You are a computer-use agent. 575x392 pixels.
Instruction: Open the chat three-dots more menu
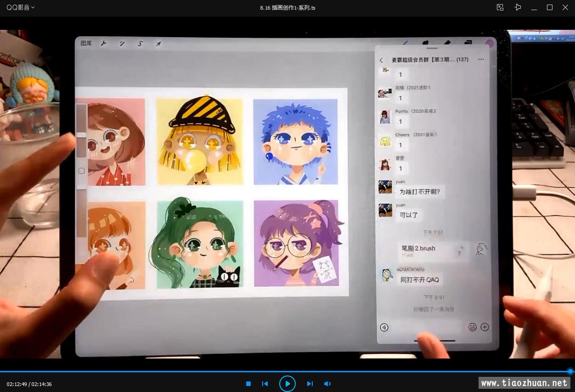[x=481, y=60]
